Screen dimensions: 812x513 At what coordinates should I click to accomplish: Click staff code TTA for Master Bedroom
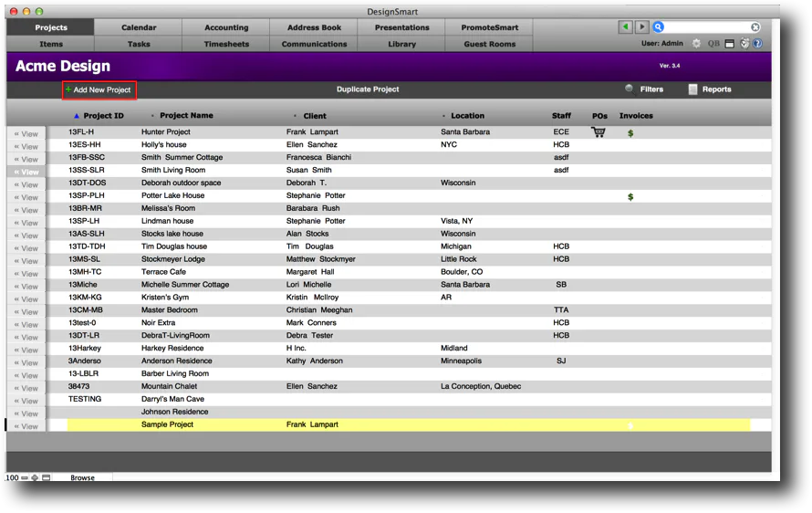(x=561, y=309)
